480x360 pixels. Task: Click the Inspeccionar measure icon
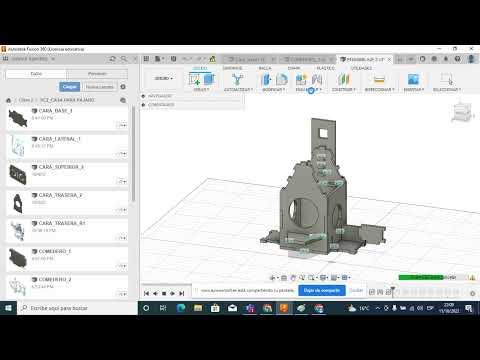379,79
